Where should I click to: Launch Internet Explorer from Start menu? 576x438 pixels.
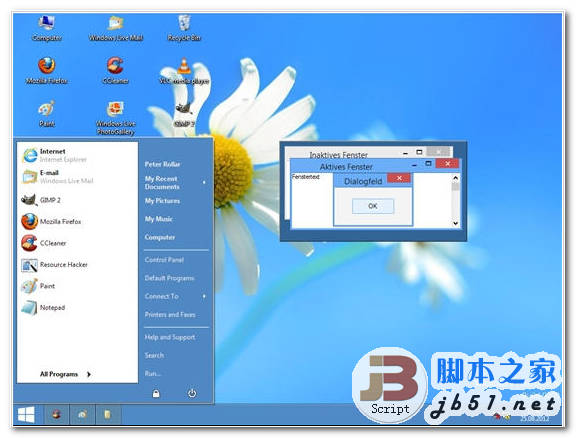55,155
